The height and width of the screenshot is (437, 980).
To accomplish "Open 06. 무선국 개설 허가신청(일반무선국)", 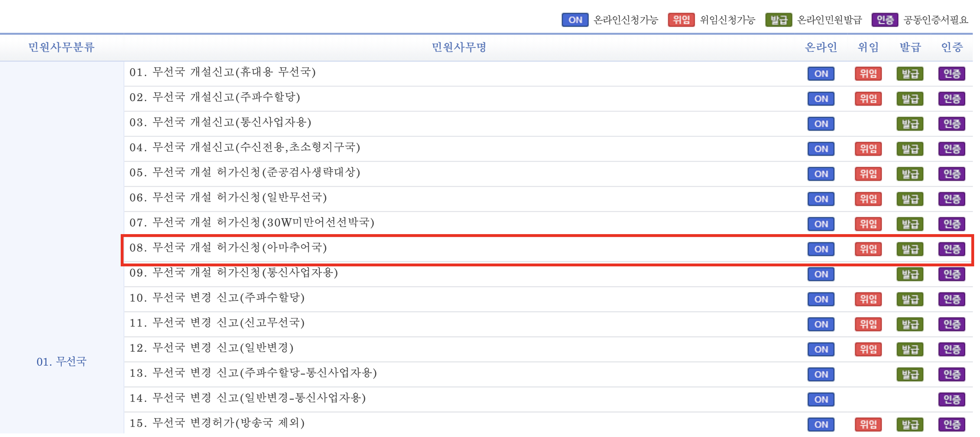I will pyautogui.click(x=228, y=197).
